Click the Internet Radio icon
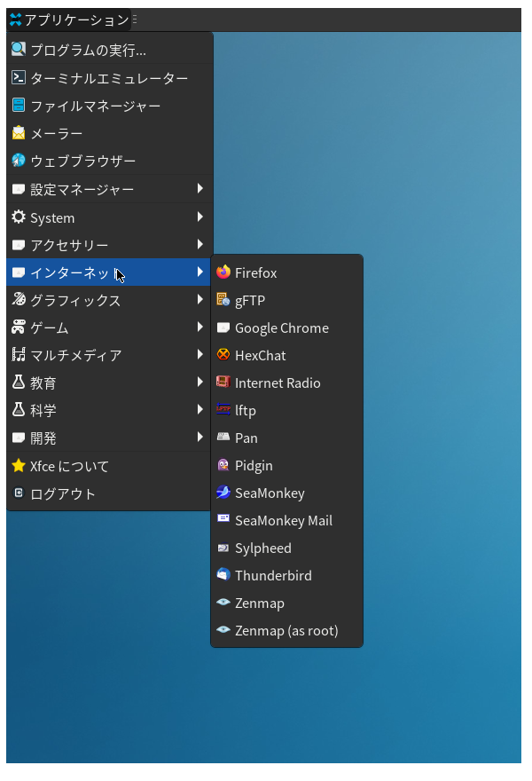532x781 pixels. [x=223, y=382]
